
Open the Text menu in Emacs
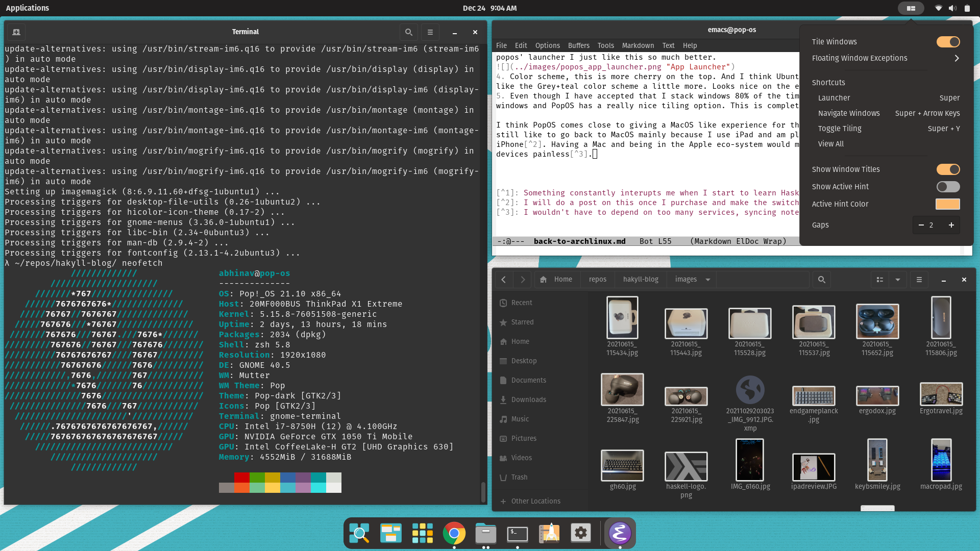point(668,45)
